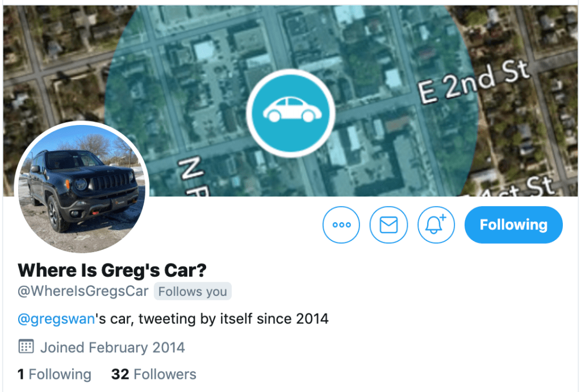Visit the @gregswan mention in bio
This screenshot has width=581, height=392.
click(56, 319)
